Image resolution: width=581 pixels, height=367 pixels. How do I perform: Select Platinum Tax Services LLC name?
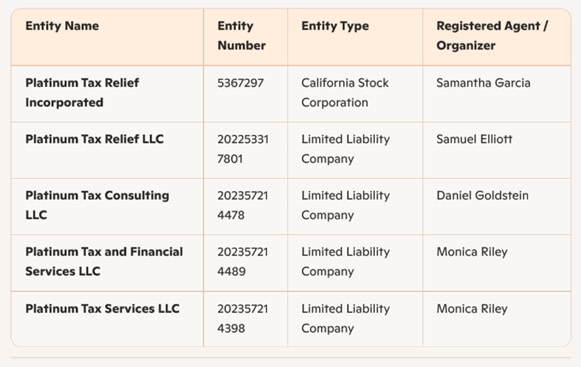click(x=102, y=308)
